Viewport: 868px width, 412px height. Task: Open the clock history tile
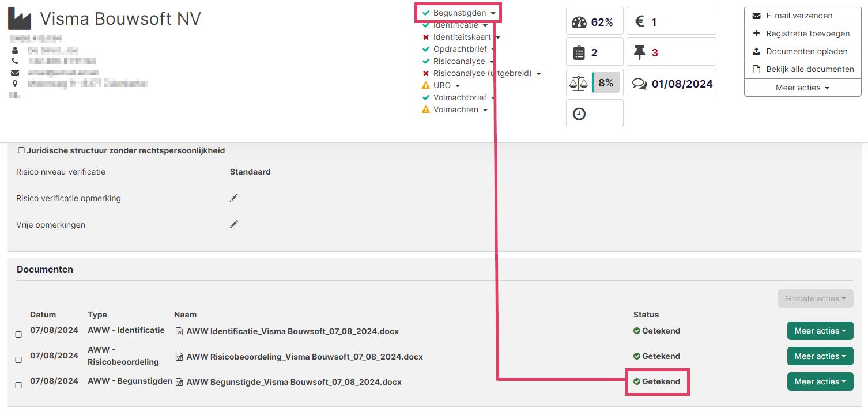595,113
